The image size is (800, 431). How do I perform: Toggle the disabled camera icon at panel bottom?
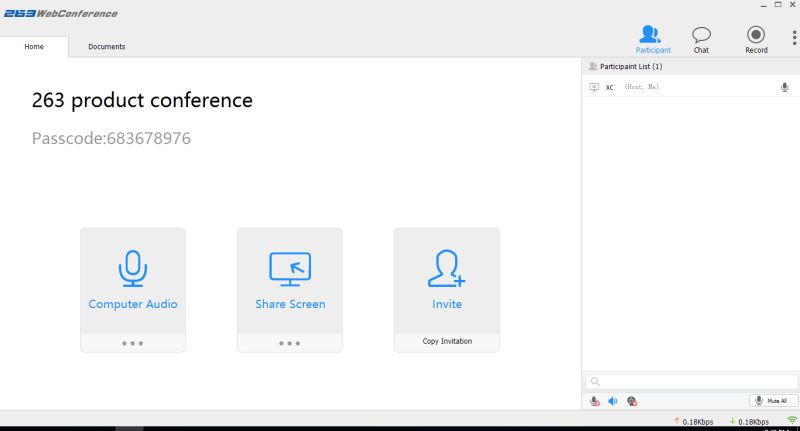click(x=632, y=401)
